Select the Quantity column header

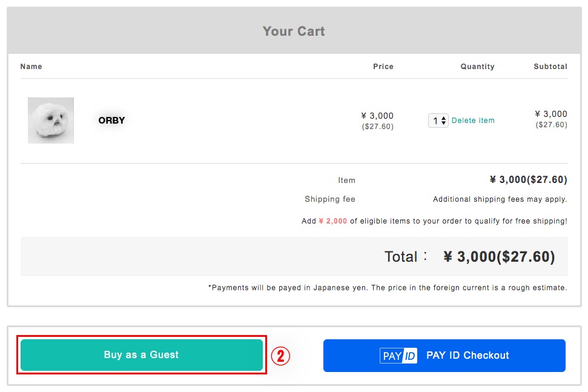coord(477,67)
